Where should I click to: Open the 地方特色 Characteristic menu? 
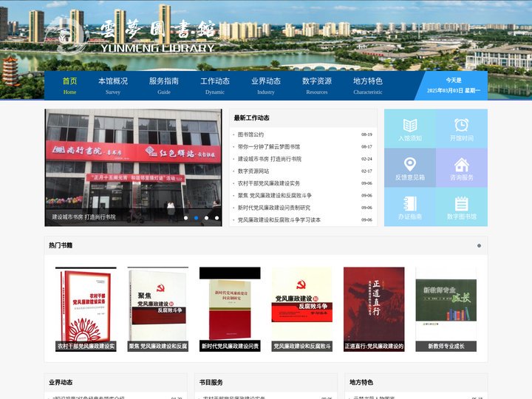[x=368, y=86]
